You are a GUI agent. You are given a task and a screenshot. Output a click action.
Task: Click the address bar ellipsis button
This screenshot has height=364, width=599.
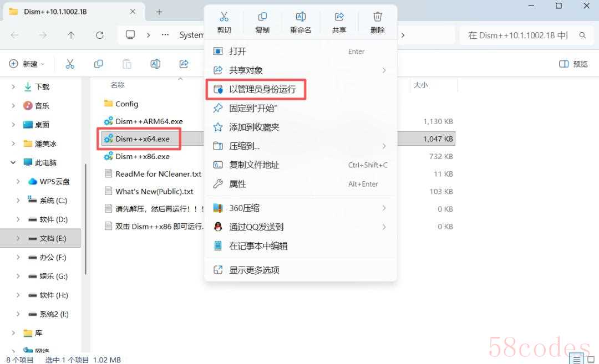pos(165,35)
